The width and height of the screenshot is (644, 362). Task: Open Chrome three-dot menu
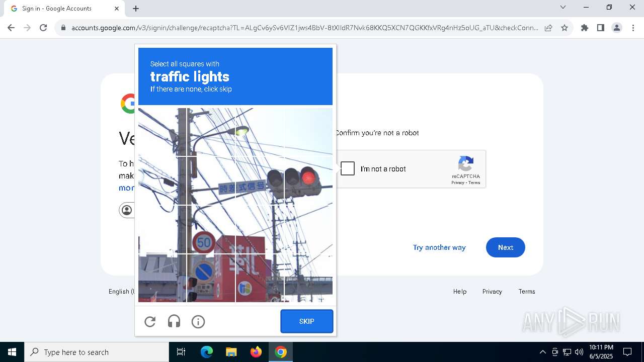click(633, 28)
